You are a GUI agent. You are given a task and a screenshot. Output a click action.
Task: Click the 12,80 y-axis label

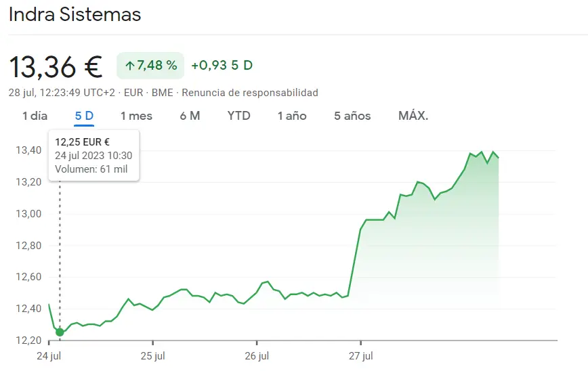click(x=28, y=246)
